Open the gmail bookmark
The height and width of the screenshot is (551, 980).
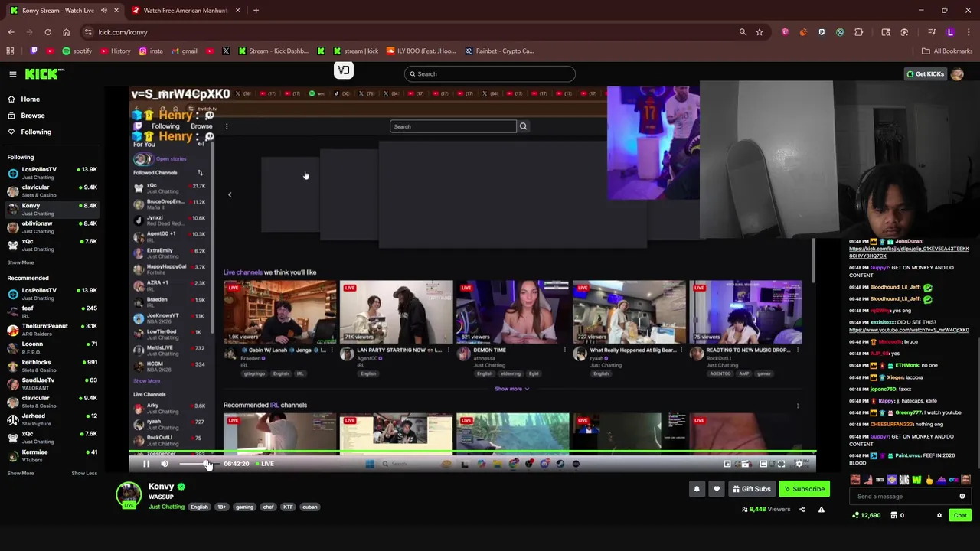[x=184, y=51]
